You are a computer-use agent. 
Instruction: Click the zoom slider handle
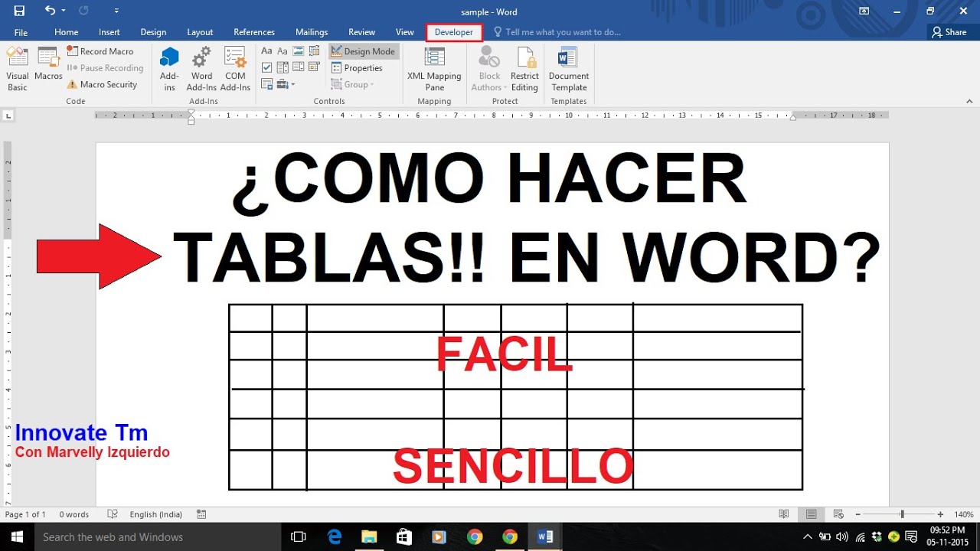pyautogui.click(x=903, y=514)
